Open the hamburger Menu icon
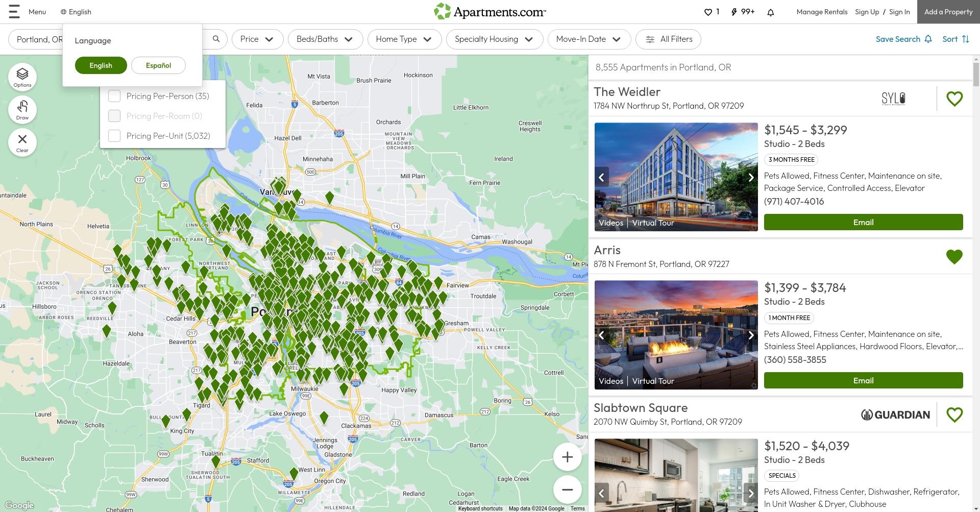Viewport: 980px width, 512px height. tap(14, 12)
